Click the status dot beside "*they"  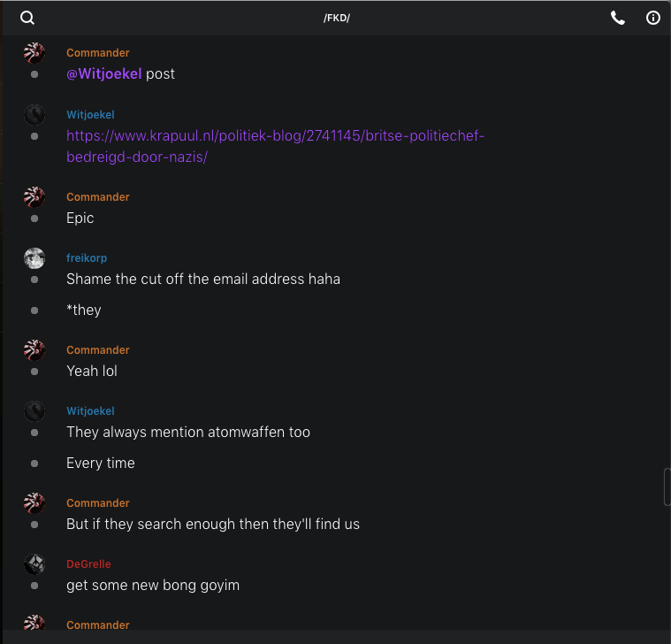tap(34, 310)
